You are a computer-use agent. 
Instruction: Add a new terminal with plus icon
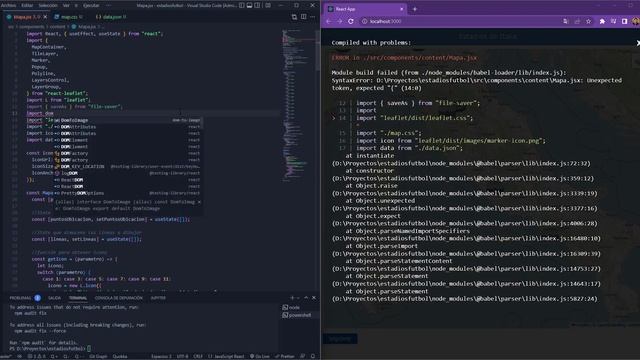point(291,298)
